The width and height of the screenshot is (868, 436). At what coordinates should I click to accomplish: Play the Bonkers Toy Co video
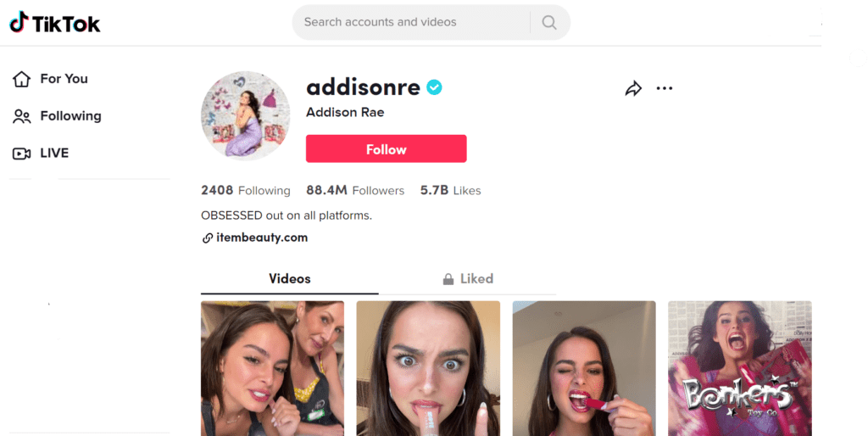(x=739, y=368)
